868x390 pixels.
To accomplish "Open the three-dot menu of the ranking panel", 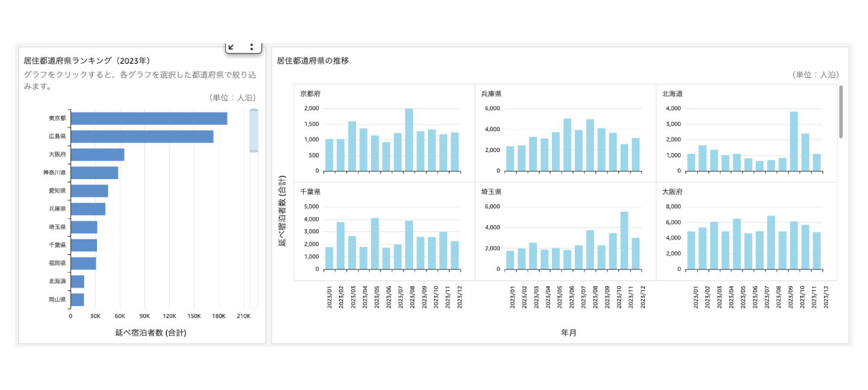I will click(252, 47).
